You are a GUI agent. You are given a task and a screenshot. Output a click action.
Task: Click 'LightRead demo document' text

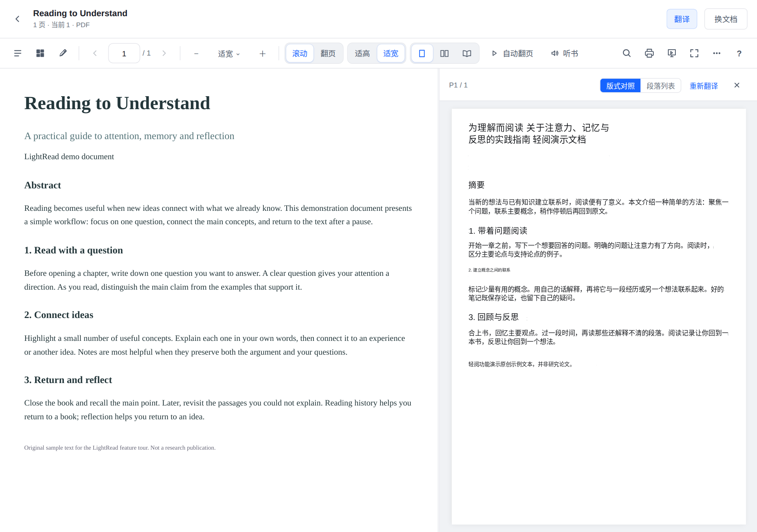pyautogui.click(x=69, y=156)
